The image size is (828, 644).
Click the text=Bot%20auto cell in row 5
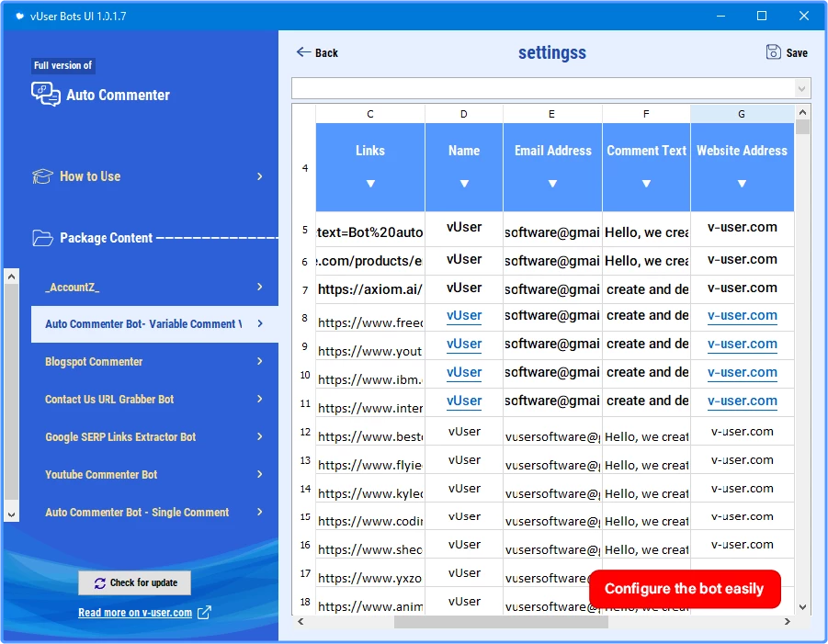click(370, 230)
